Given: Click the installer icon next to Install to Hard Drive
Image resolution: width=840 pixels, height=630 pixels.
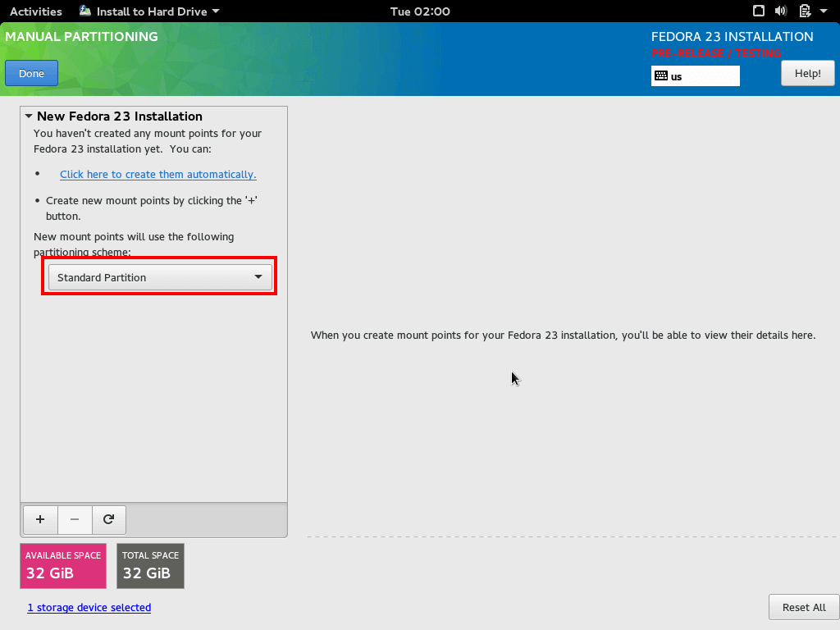Looking at the screenshot, I should [x=85, y=11].
